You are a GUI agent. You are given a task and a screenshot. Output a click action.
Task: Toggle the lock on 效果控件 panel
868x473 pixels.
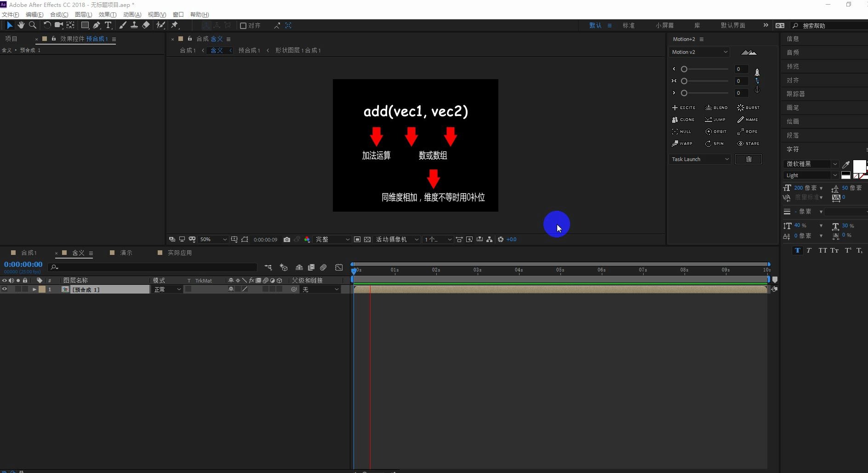54,39
